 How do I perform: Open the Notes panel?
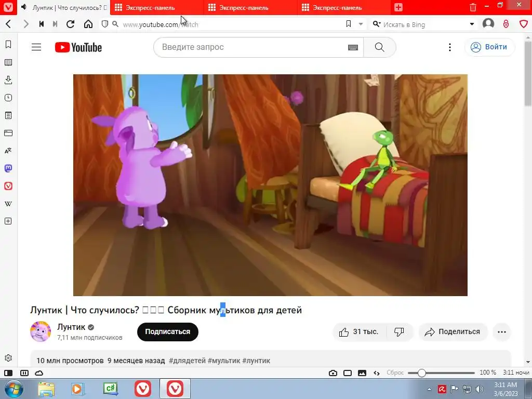point(8,115)
